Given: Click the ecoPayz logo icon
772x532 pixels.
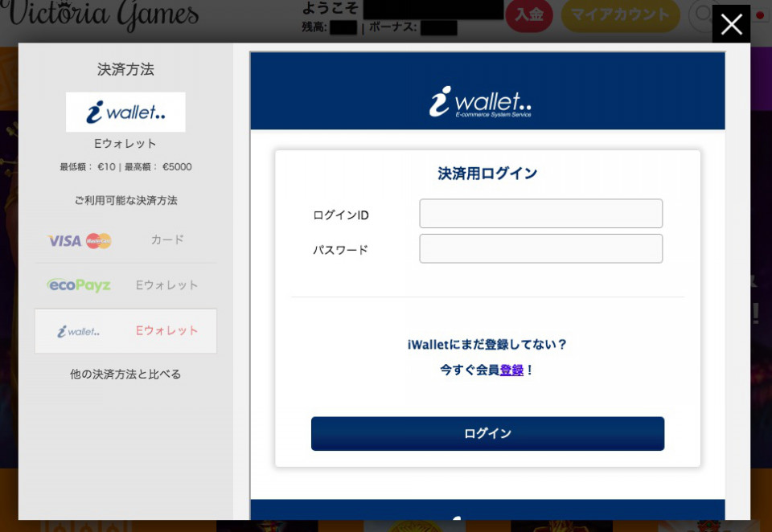Looking at the screenshot, I should coord(79,285).
